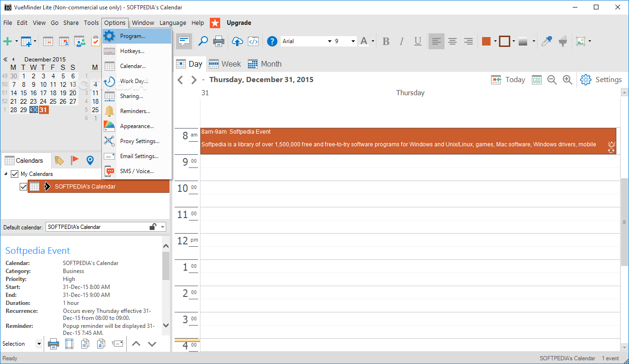The height and width of the screenshot is (364, 629).
Task: Open the blue location pin pane icon
Action: 90,160
